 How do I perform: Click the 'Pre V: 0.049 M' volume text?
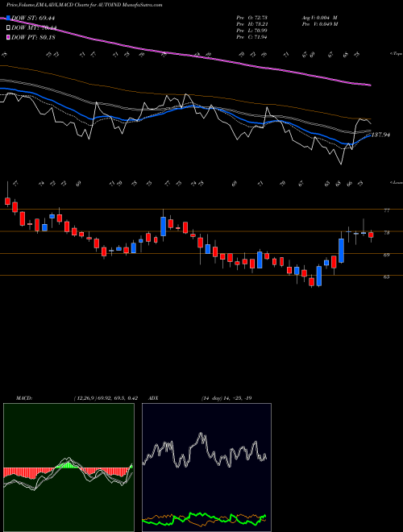pyautogui.click(x=319, y=24)
